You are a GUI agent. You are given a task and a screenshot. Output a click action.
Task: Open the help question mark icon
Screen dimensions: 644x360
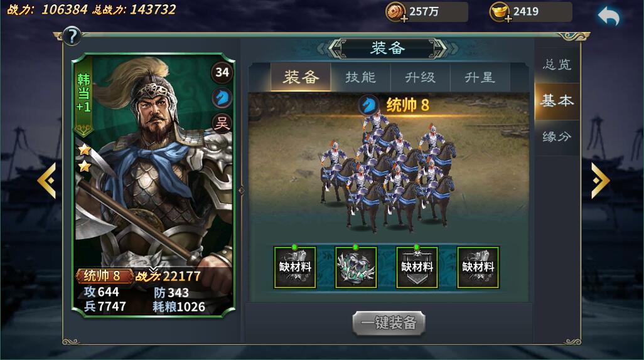[72, 36]
